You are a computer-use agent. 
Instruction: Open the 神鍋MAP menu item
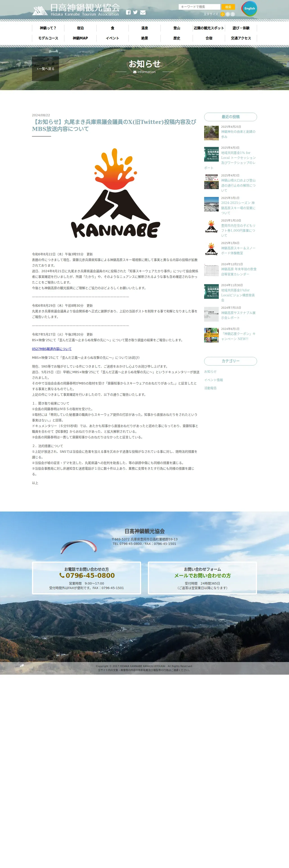80,38
